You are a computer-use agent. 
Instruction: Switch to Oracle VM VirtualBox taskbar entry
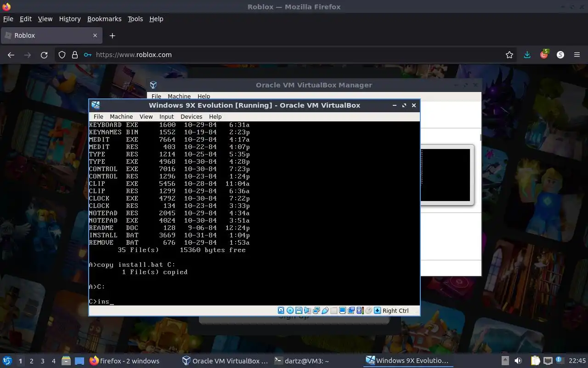click(225, 361)
